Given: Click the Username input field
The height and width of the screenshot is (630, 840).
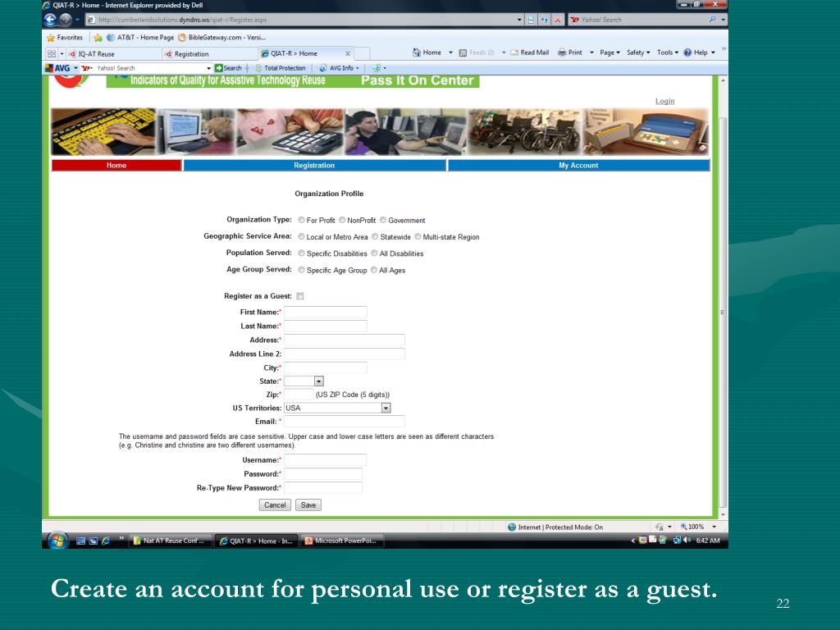Looking at the screenshot, I should 325,460.
